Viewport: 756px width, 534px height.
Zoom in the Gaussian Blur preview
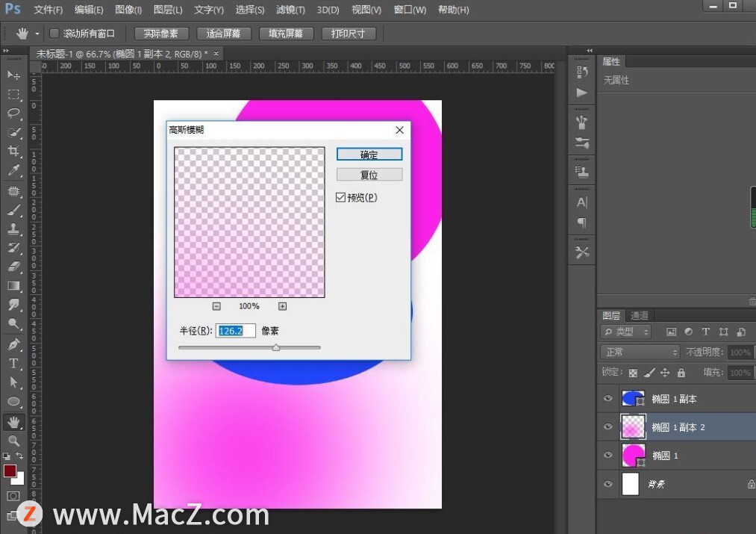(283, 306)
